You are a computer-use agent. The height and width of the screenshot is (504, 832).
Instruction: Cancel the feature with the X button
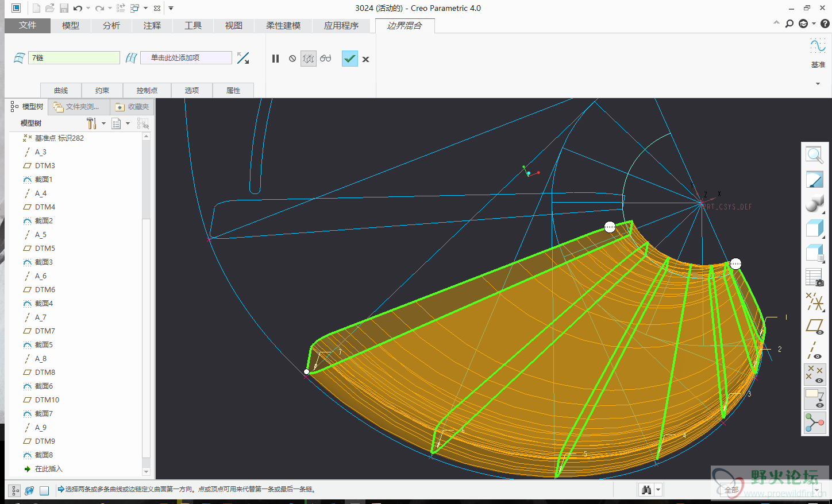pyautogui.click(x=365, y=59)
